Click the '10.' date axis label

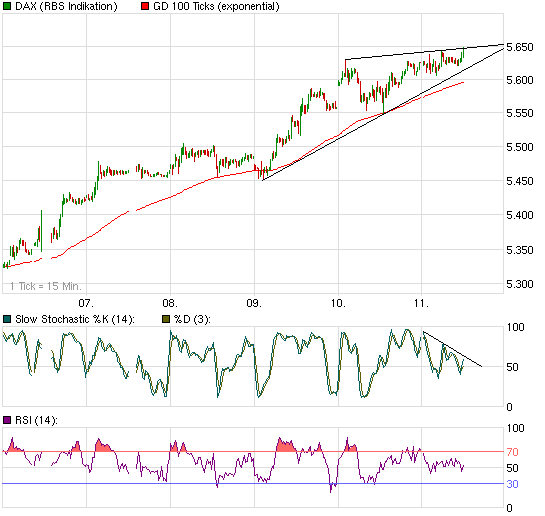coord(338,303)
